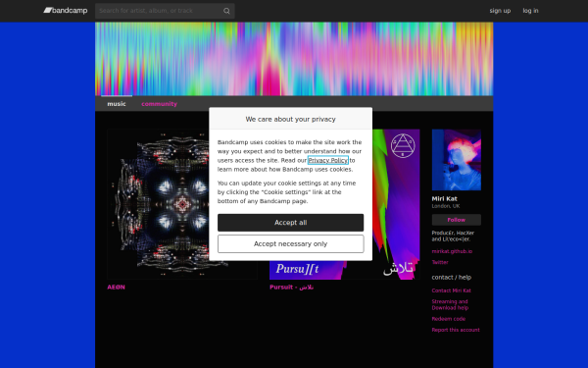View Miri Kat profile photo
Viewport: 588px width, 368px height.
(456, 160)
